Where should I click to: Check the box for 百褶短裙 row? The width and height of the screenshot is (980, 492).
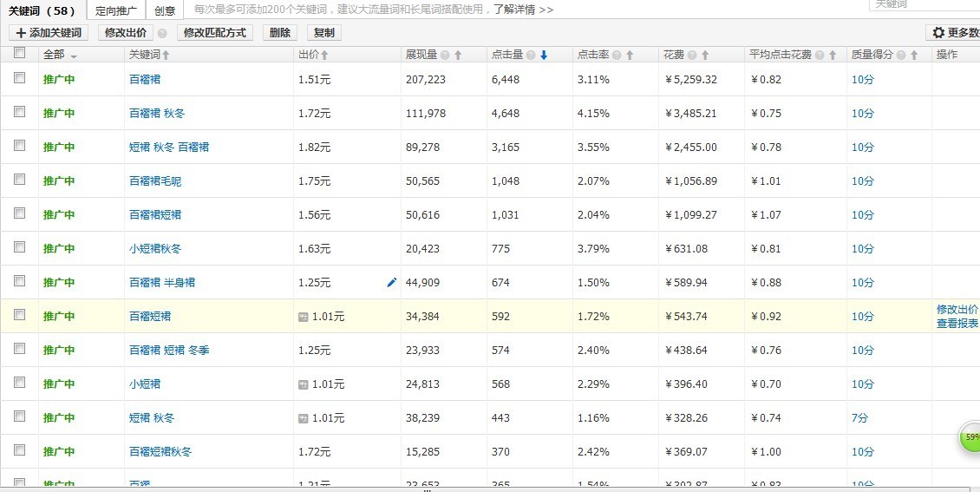click(19, 314)
